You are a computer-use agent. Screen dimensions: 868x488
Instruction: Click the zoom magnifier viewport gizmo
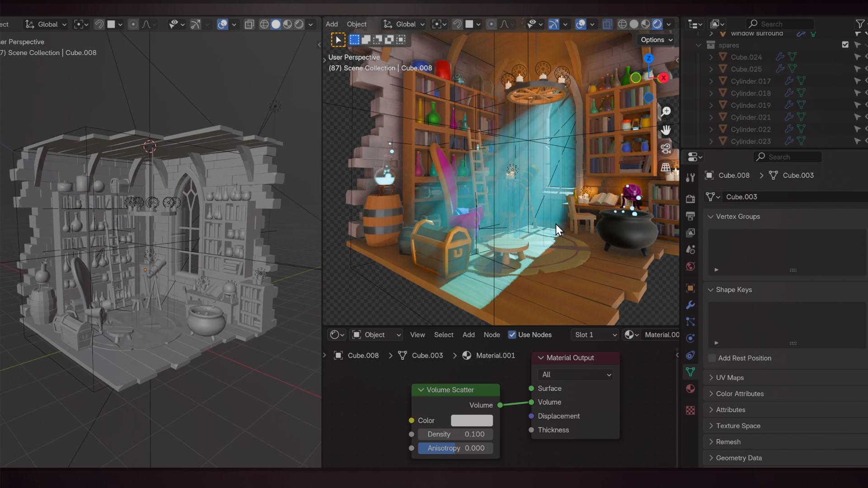click(x=666, y=112)
